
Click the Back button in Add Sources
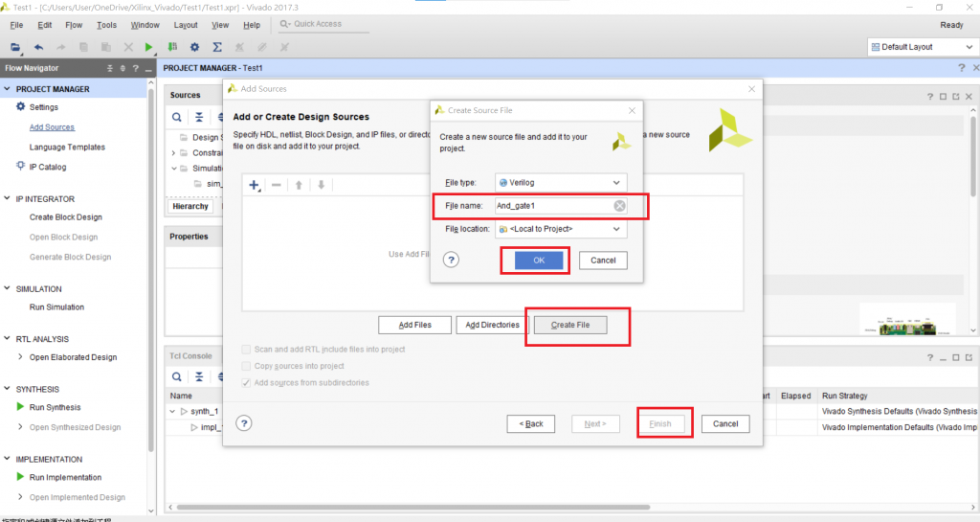coord(530,424)
